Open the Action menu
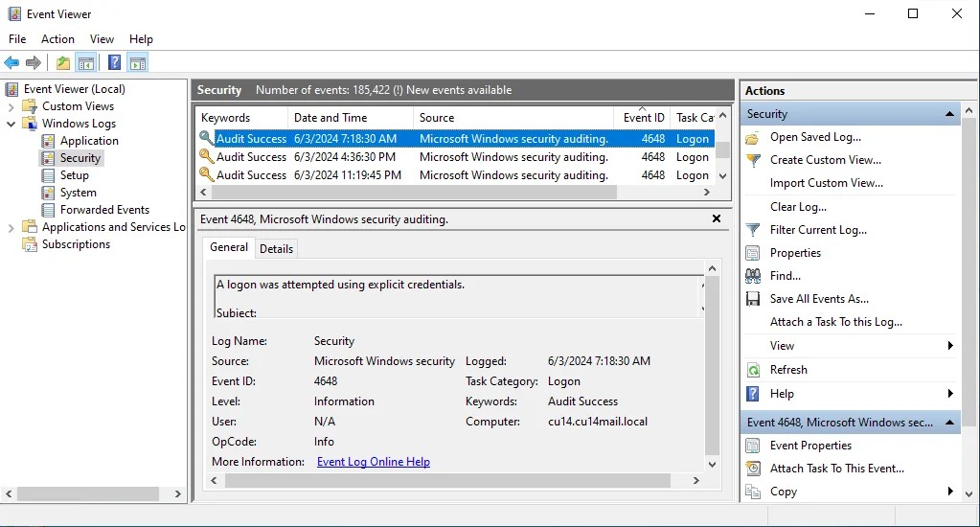The image size is (980, 527). (x=57, y=38)
